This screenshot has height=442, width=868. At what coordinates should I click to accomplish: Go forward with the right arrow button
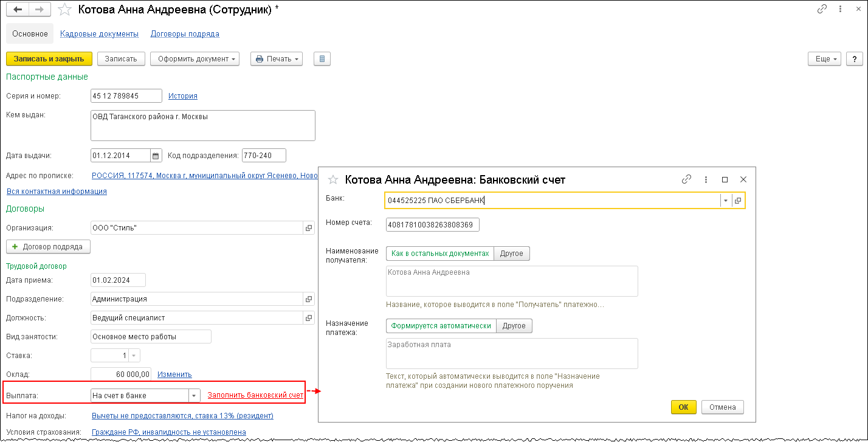click(x=40, y=10)
